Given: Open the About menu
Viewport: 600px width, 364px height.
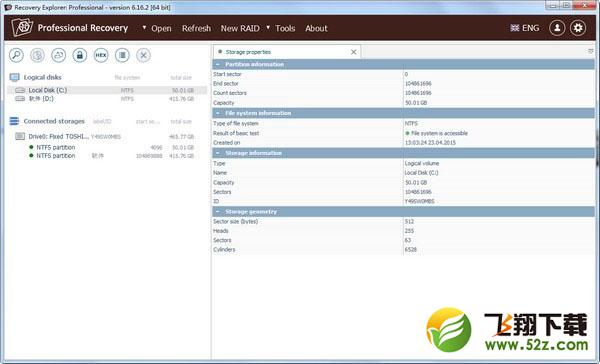Looking at the screenshot, I should (316, 28).
